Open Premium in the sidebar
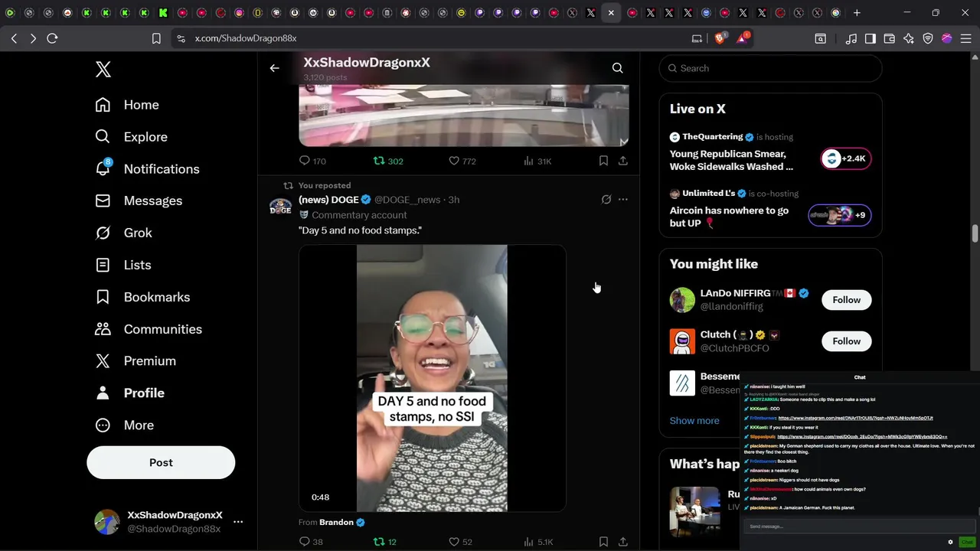The width and height of the screenshot is (980, 551). 136,360
